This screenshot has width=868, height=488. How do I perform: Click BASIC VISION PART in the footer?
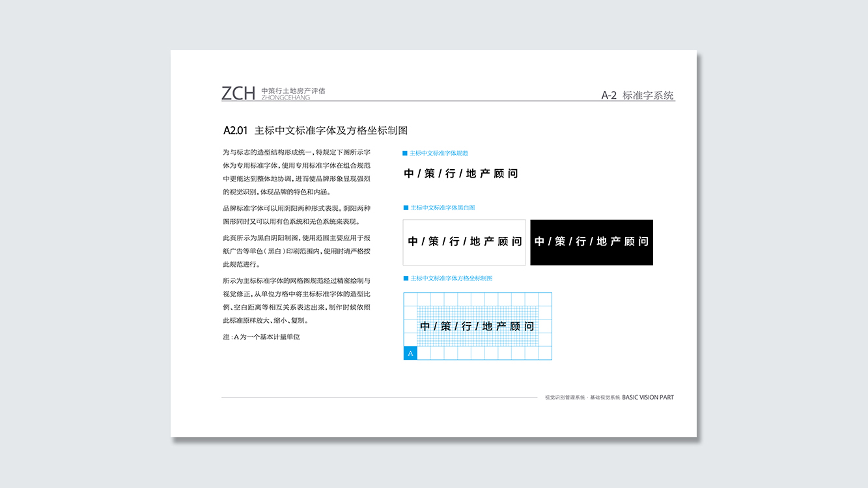(x=648, y=397)
